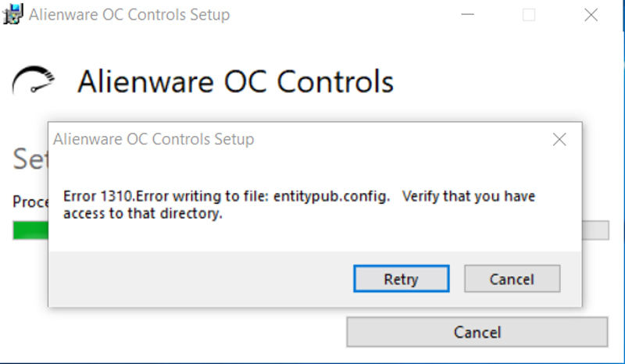The height and width of the screenshot is (364, 625).
Task: Click the grayed-out maximize button
Action: tap(529, 15)
